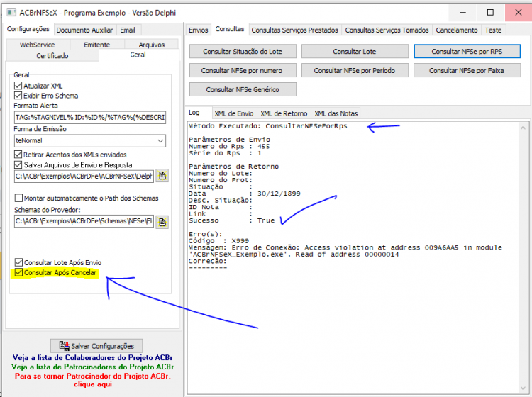The image size is (532, 397).
Task: Click the Schemas do Provedor path field
Action: (x=84, y=221)
